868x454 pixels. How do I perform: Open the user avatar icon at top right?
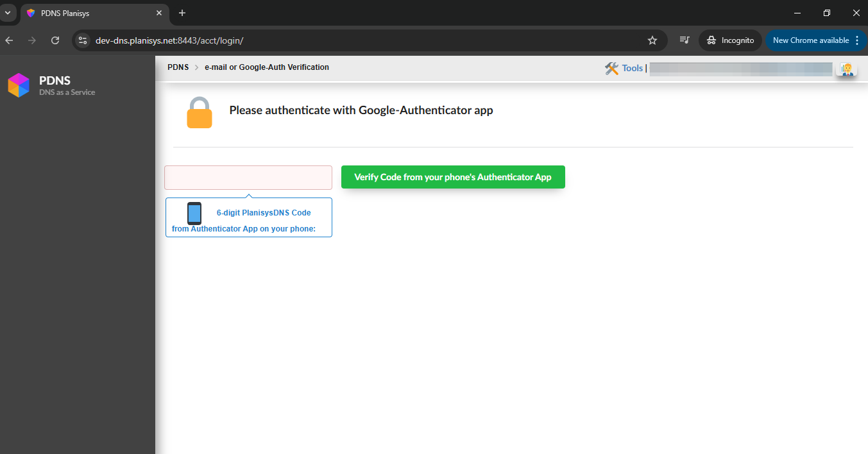847,69
